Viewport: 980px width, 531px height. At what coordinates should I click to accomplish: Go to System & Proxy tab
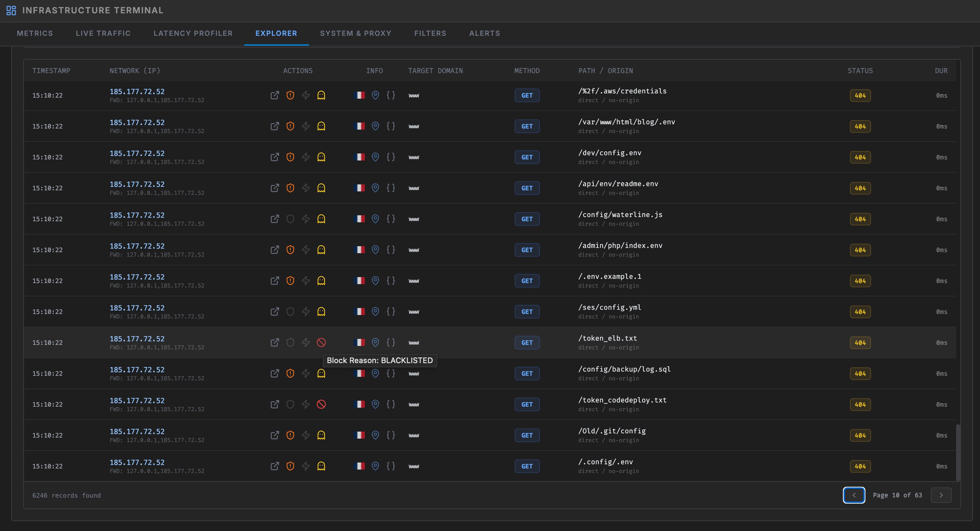coord(356,33)
